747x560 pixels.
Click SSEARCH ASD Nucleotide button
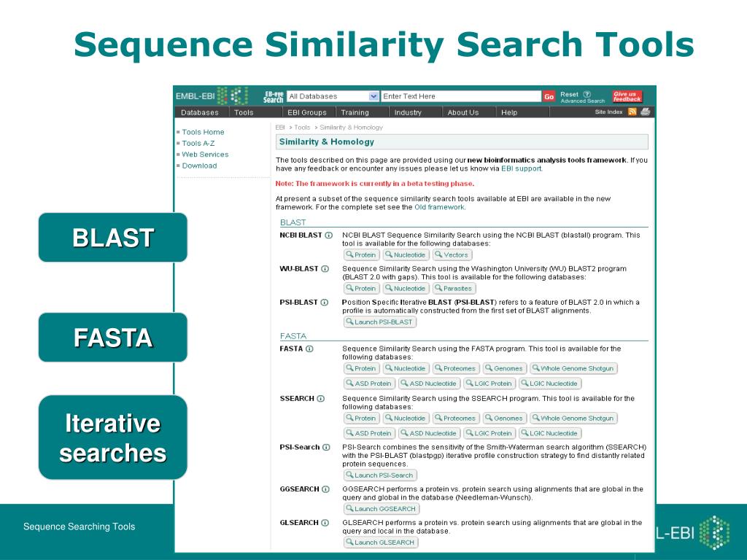click(x=429, y=433)
